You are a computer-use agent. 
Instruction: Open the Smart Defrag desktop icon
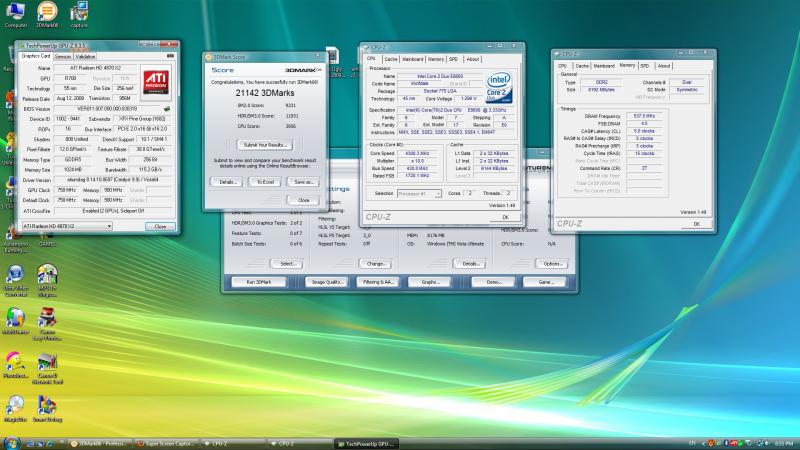pyautogui.click(x=47, y=408)
